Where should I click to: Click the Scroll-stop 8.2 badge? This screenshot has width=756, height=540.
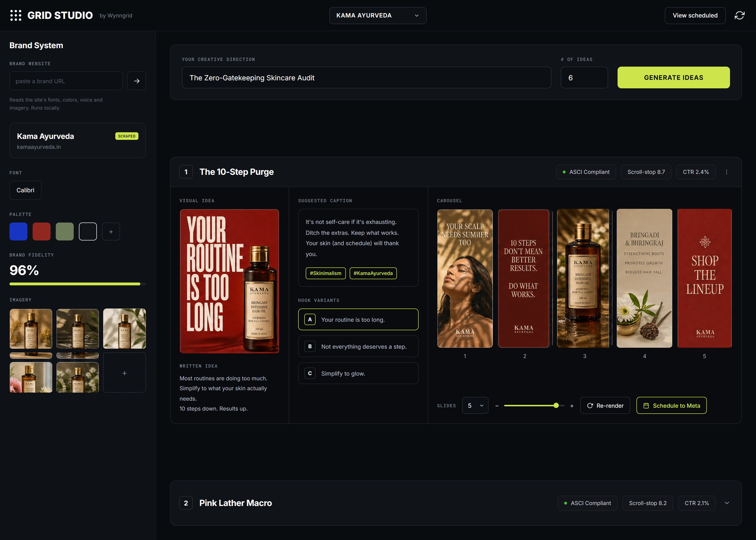pos(648,503)
